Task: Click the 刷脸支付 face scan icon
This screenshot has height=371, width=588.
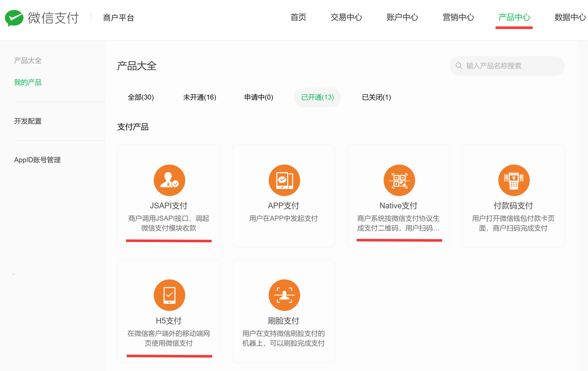Action: click(284, 295)
